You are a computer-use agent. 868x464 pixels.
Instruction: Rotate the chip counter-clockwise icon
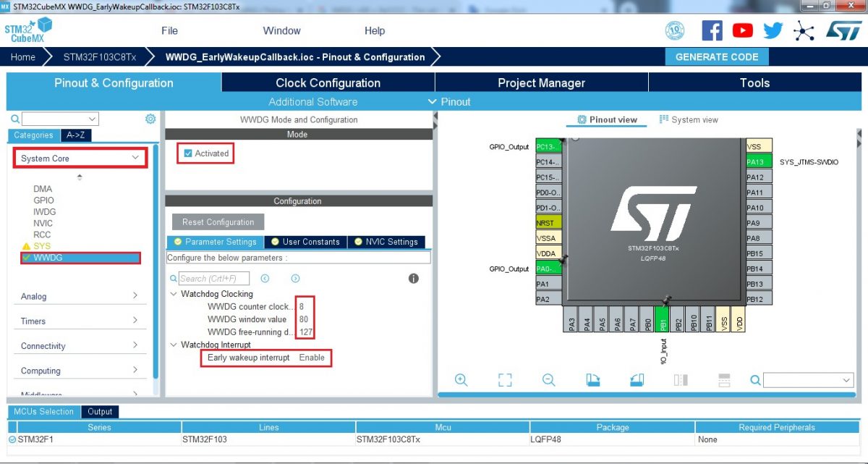[x=637, y=380]
